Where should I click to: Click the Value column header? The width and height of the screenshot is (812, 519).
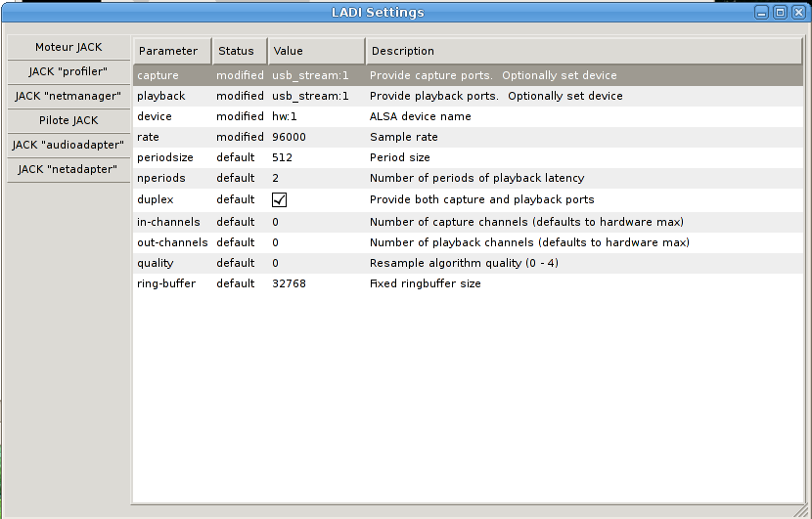(x=316, y=51)
